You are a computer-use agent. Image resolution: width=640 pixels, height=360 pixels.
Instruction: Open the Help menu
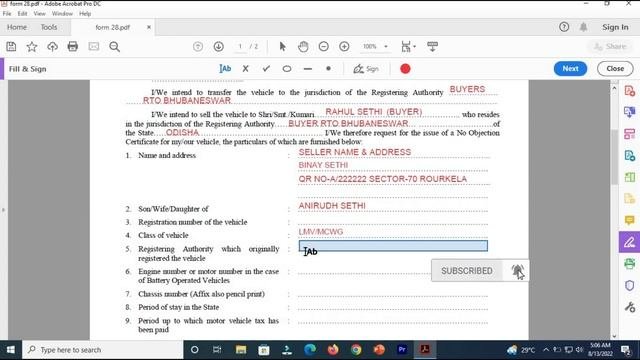85,13
